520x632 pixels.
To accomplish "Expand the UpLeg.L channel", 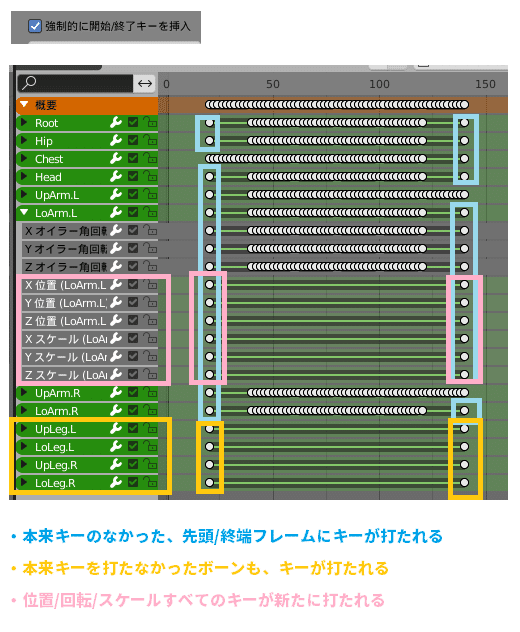I will [x=24, y=428].
